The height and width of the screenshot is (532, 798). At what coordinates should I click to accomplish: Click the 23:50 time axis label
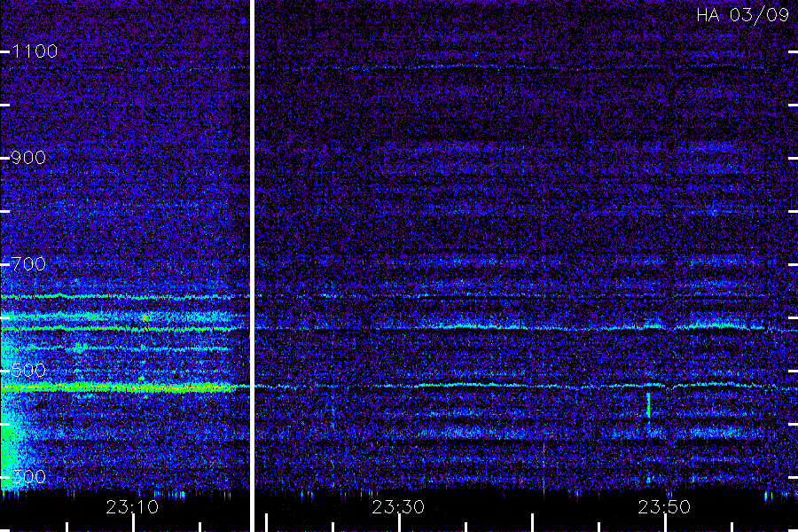(664, 507)
